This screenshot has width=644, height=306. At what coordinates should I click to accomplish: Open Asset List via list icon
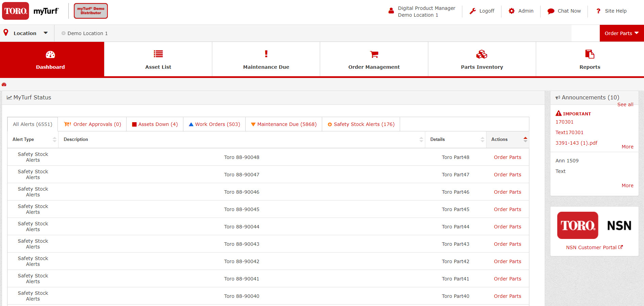[158, 54]
